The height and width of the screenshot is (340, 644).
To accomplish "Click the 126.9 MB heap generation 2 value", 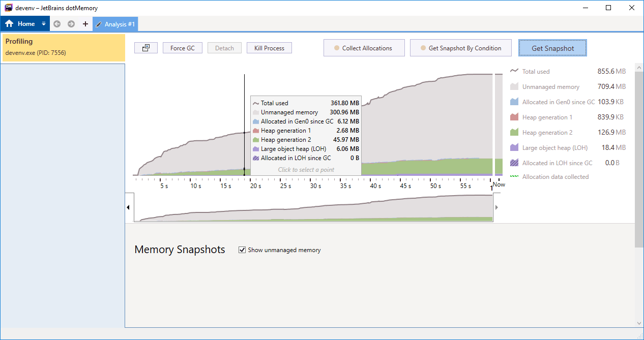I will [611, 133].
